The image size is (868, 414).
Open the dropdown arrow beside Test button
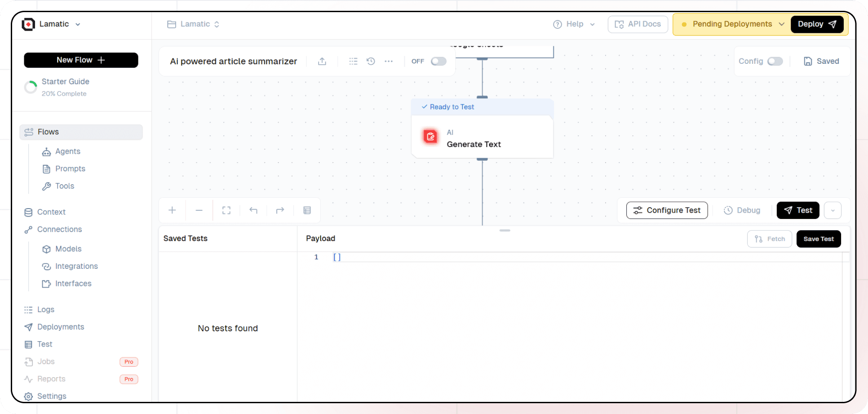pos(833,210)
